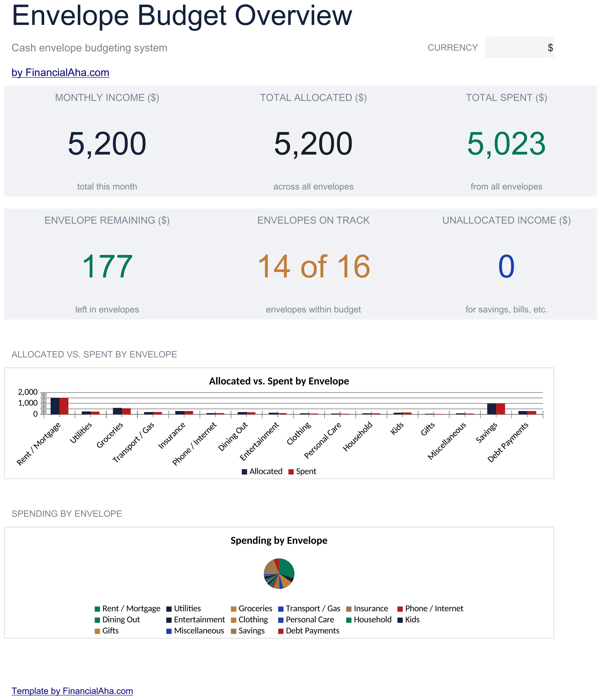Click the Debt Payments legend swatch
Viewport: 601px width, 700px height.
[x=281, y=631]
